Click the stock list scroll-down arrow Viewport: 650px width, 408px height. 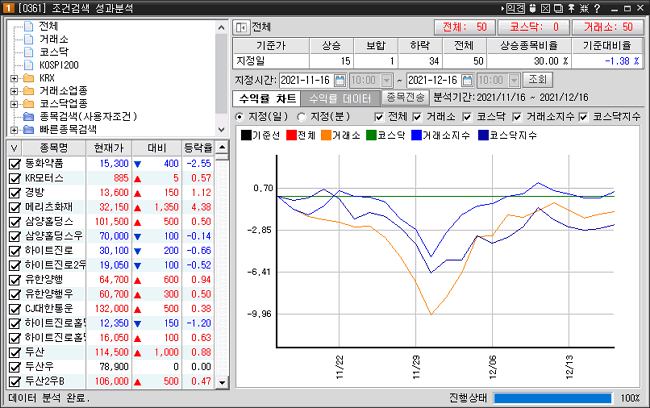222,382
